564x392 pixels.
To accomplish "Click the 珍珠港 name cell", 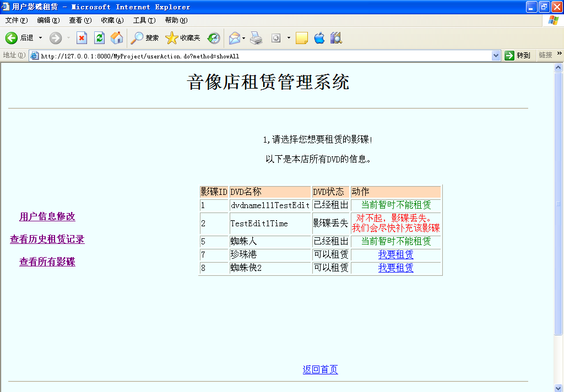I will [270, 254].
